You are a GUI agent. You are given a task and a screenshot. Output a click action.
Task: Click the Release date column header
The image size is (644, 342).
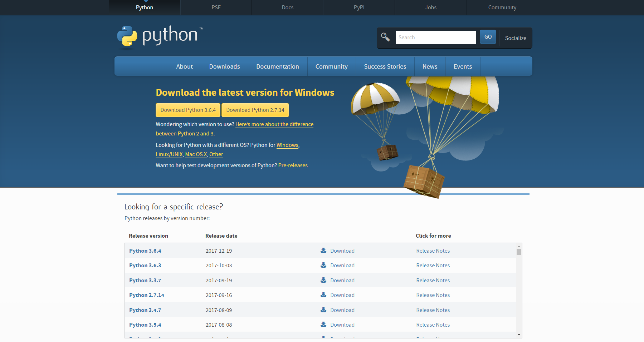tap(221, 236)
